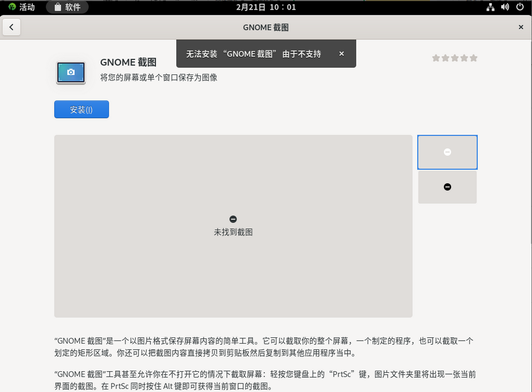Viewport: 532px width, 392px height.
Task: Close the GNOME 截图 window
Action: pyautogui.click(x=521, y=28)
